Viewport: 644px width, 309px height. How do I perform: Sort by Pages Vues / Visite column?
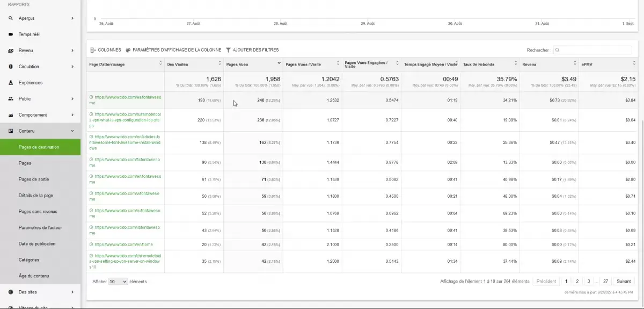point(312,64)
